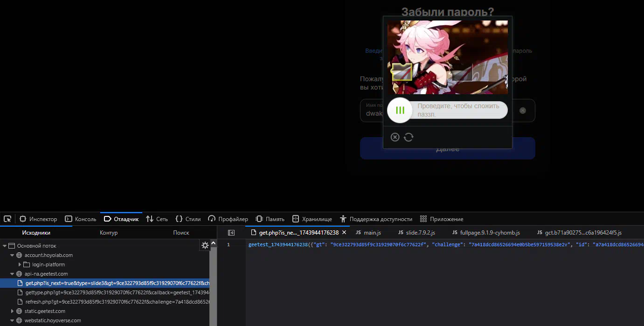Select the login-platform folder
Image resolution: width=644 pixels, height=326 pixels.
(48, 264)
